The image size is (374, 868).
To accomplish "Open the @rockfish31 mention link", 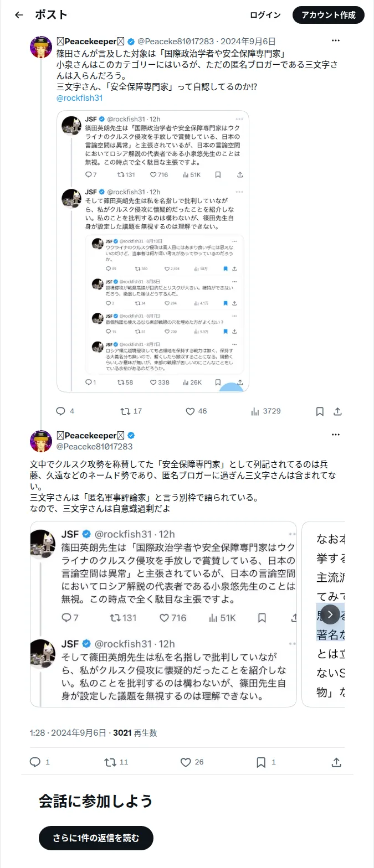I will (x=80, y=98).
